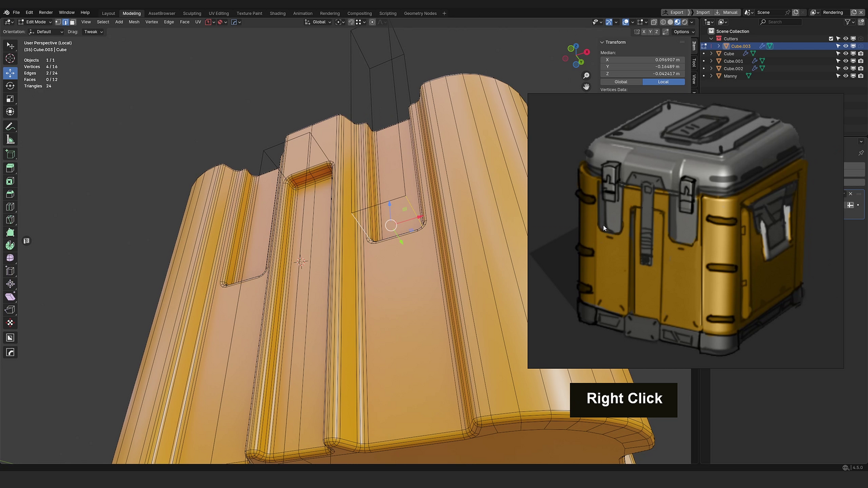Click the pan hand viewport gizmo
Screen dimensions: 868x488
586,87
